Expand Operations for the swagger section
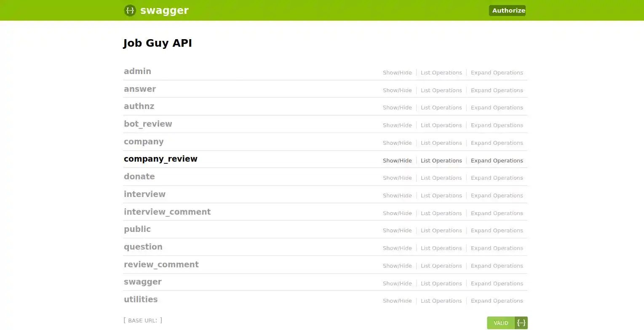Image resolution: width=644 pixels, height=330 pixels. (x=497, y=283)
